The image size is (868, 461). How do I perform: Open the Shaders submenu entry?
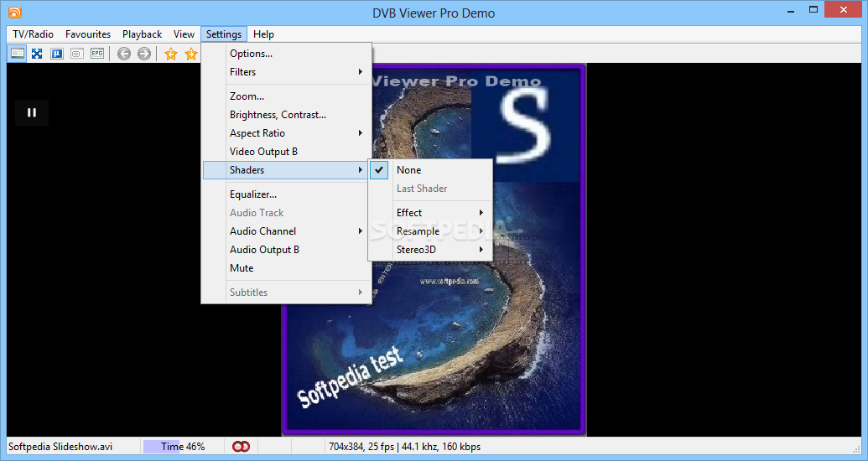tap(287, 170)
